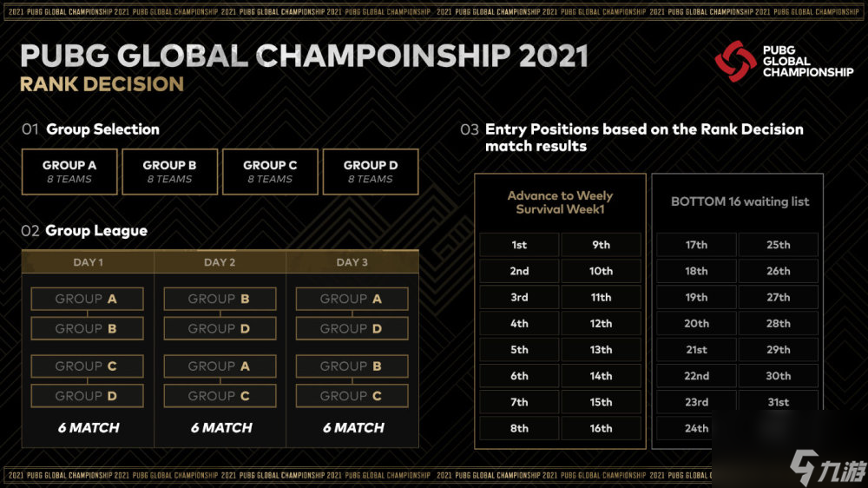Click the 6 MATCH label under Day 2
The width and height of the screenshot is (868, 488).
[x=221, y=427]
